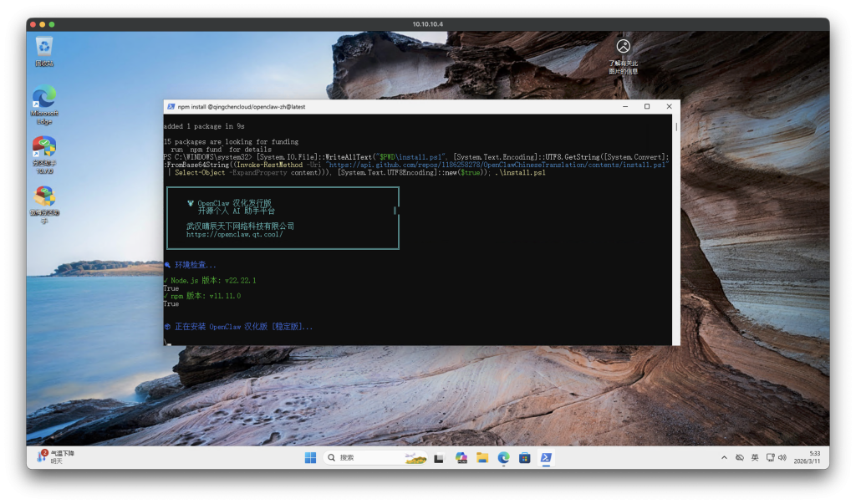Launch Microsoft Edge from the taskbar
Image resolution: width=856 pixels, height=504 pixels.
[x=504, y=458]
